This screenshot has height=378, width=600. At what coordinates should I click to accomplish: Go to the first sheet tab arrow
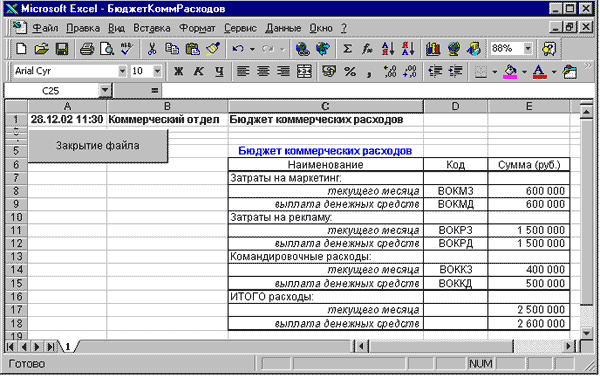[10, 347]
